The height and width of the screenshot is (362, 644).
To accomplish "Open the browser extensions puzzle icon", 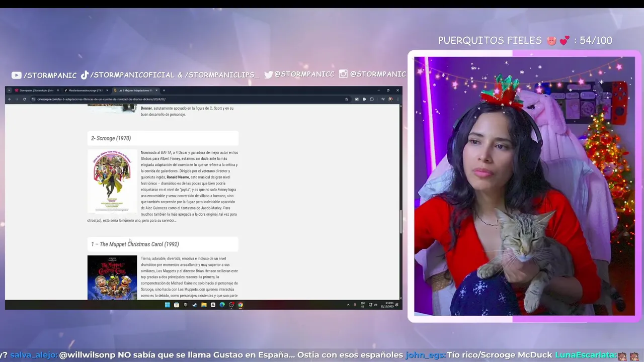I will click(x=372, y=99).
